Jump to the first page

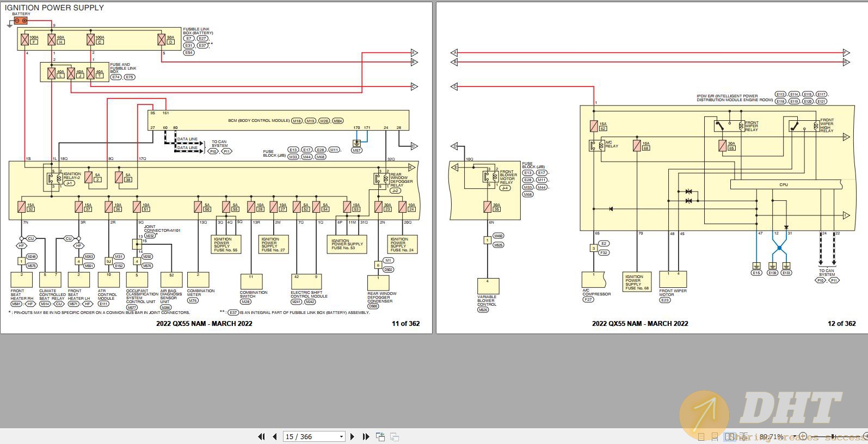tap(261, 436)
